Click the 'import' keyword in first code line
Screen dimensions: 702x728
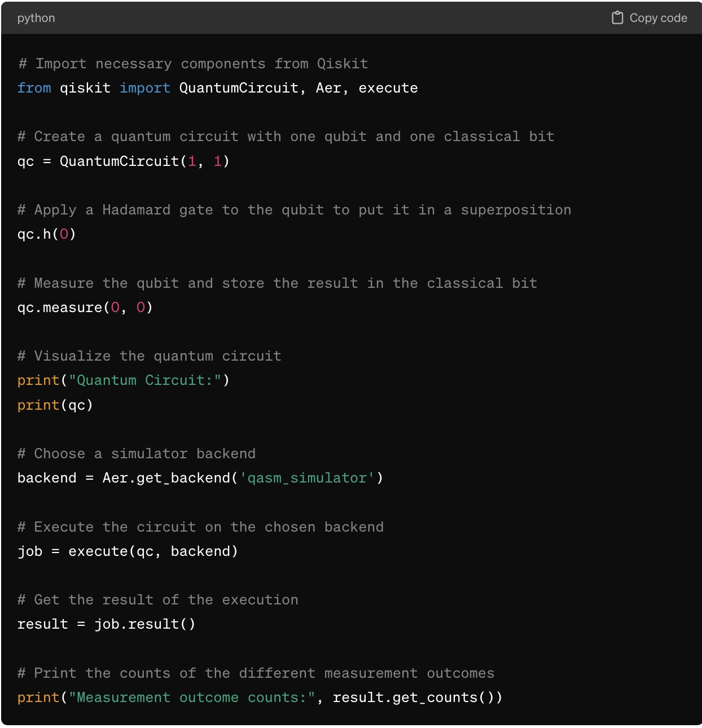click(x=144, y=88)
